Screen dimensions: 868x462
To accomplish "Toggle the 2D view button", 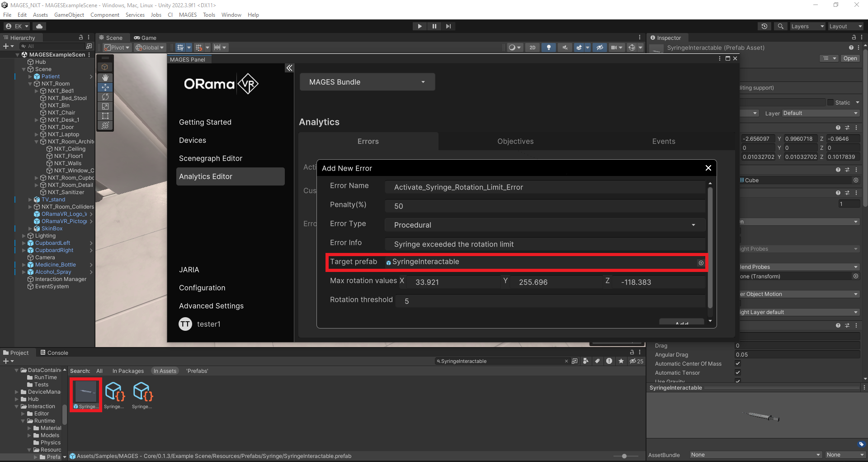I will tap(532, 48).
